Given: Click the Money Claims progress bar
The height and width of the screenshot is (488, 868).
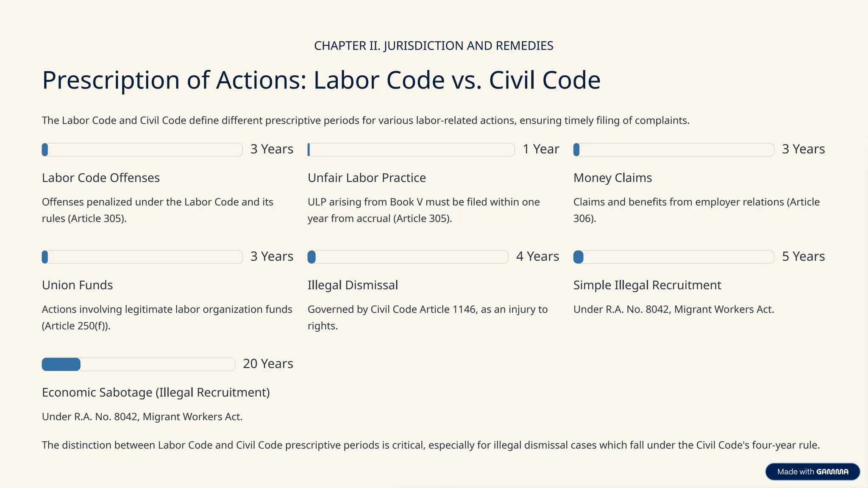Looking at the screenshot, I should pos(673,150).
